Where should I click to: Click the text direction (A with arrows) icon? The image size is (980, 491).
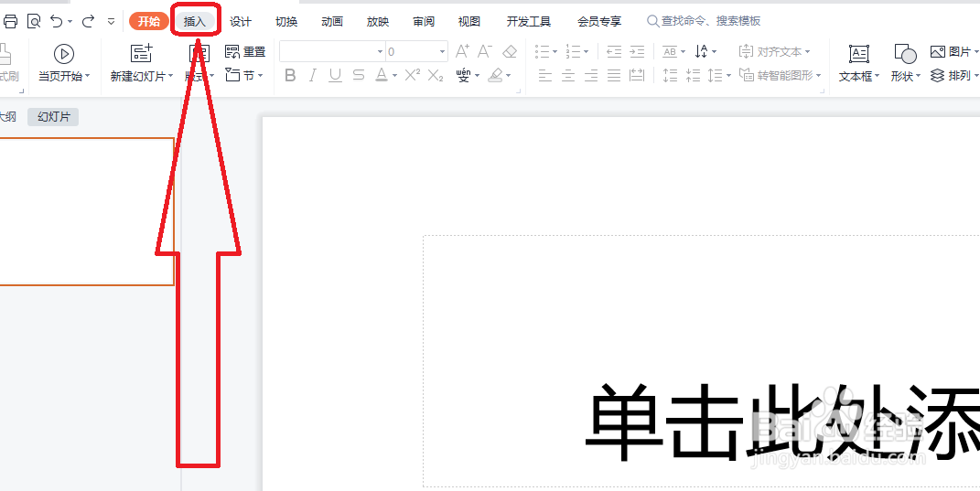pos(701,51)
